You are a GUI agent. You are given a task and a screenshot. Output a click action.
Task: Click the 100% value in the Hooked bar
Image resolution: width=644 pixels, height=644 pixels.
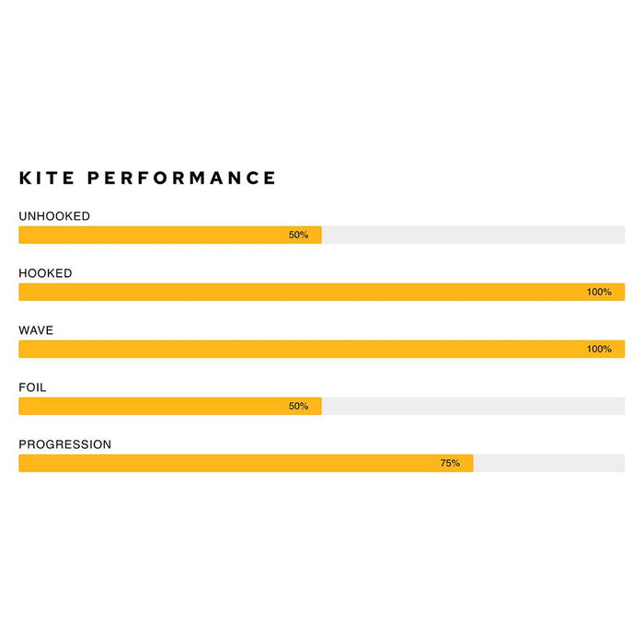(599, 292)
